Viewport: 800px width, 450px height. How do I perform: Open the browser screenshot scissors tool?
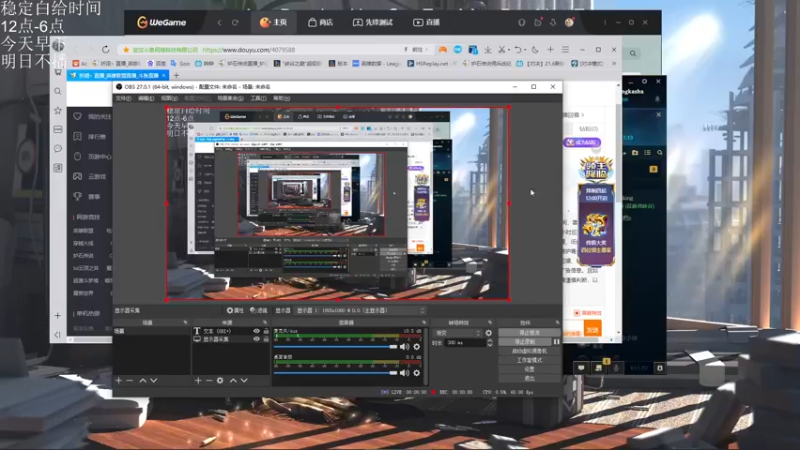(501, 49)
